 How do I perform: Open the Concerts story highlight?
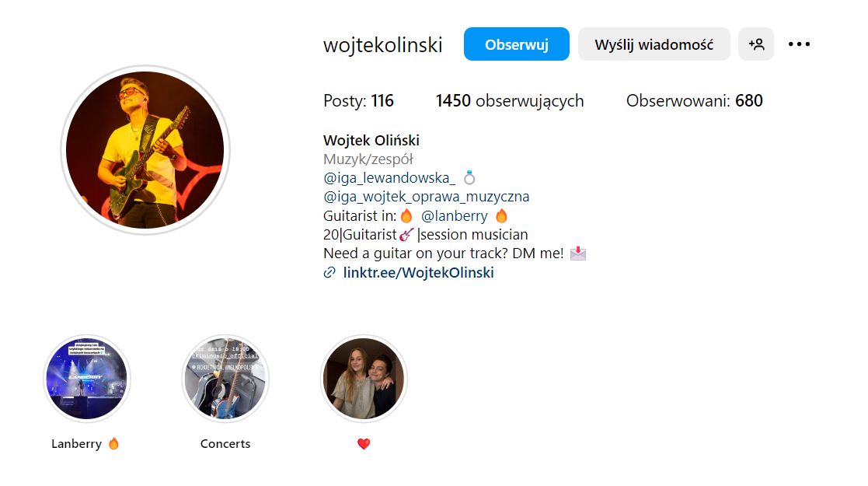point(225,379)
